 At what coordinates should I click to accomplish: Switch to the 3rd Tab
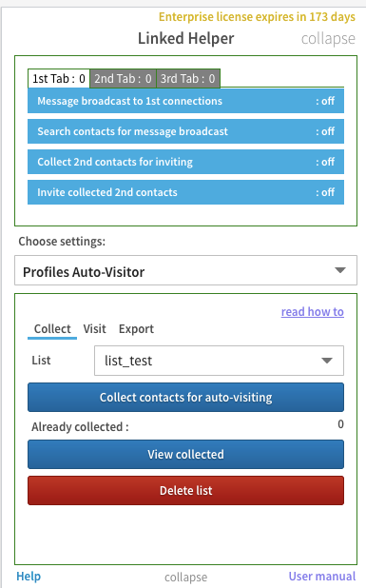(188, 78)
